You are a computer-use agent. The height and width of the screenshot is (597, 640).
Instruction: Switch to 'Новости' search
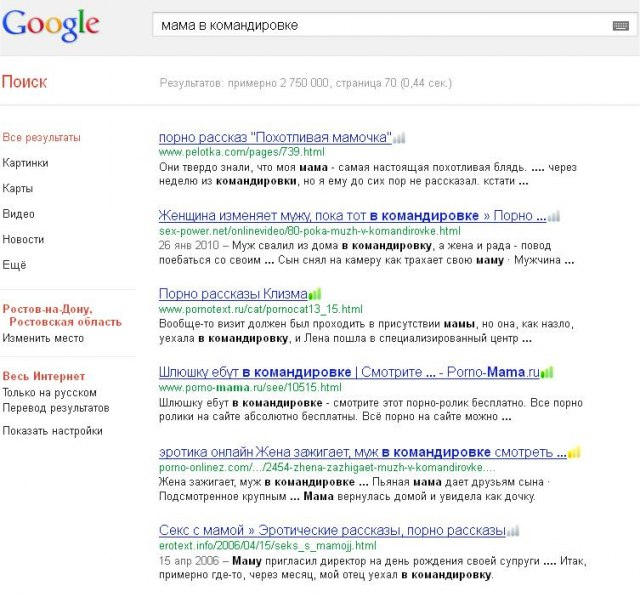(x=23, y=239)
